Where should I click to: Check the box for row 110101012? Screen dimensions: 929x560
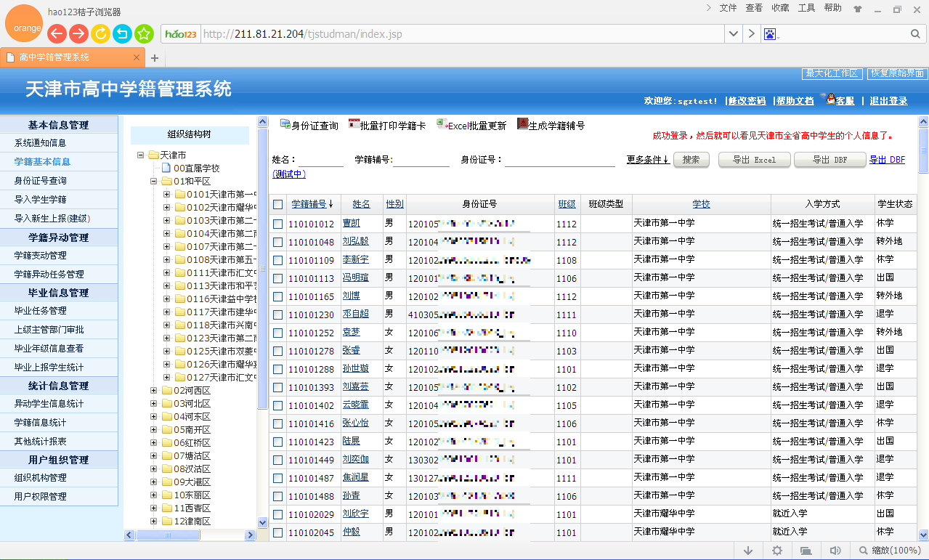[277, 224]
